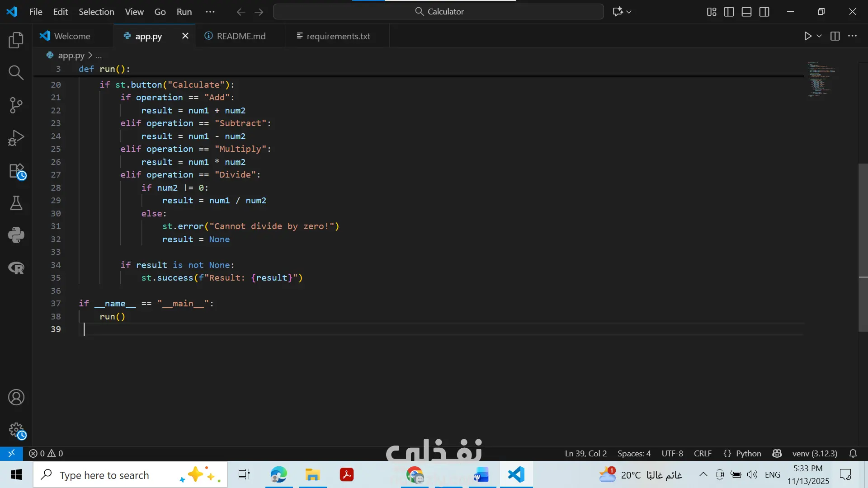The image size is (868, 488).
Task: Open the Explorer view in activity bar
Action: click(x=16, y=40)
